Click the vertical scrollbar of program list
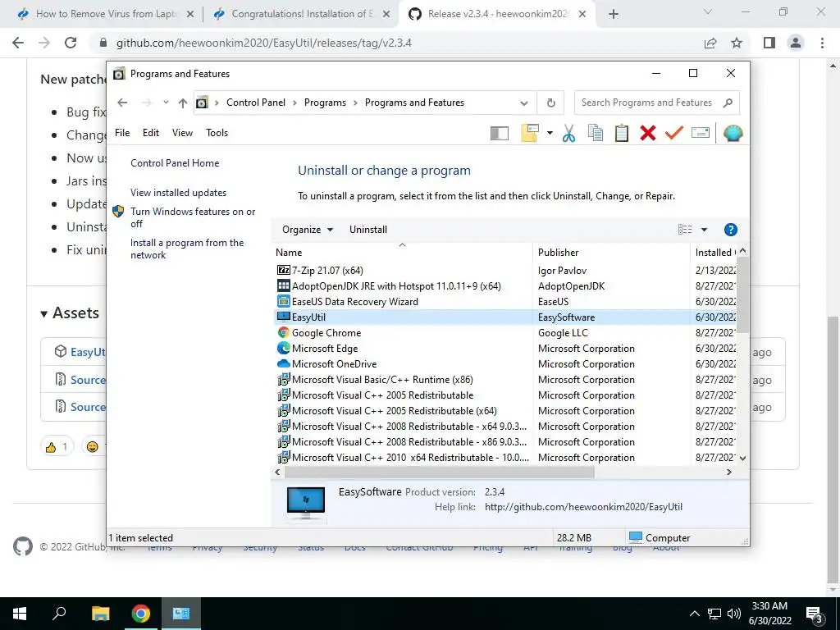 (742, 294)
